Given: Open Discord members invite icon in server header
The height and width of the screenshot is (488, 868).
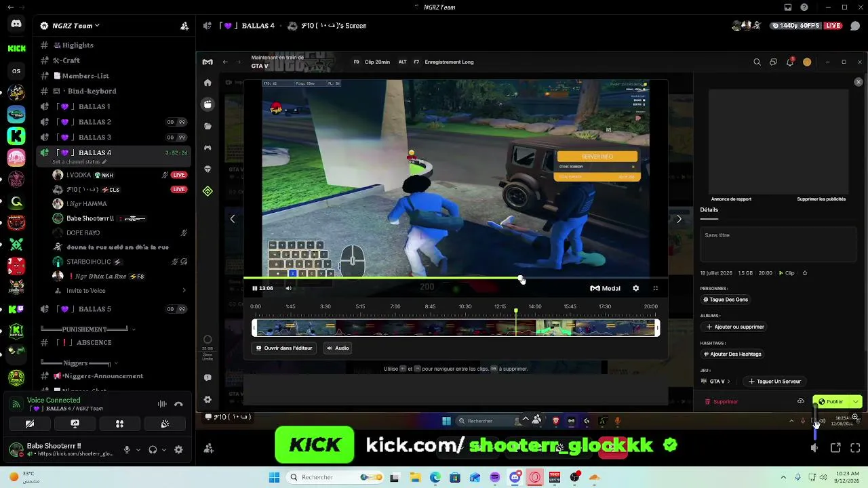Looking at the screenshot, I should [x=184, y=26].
